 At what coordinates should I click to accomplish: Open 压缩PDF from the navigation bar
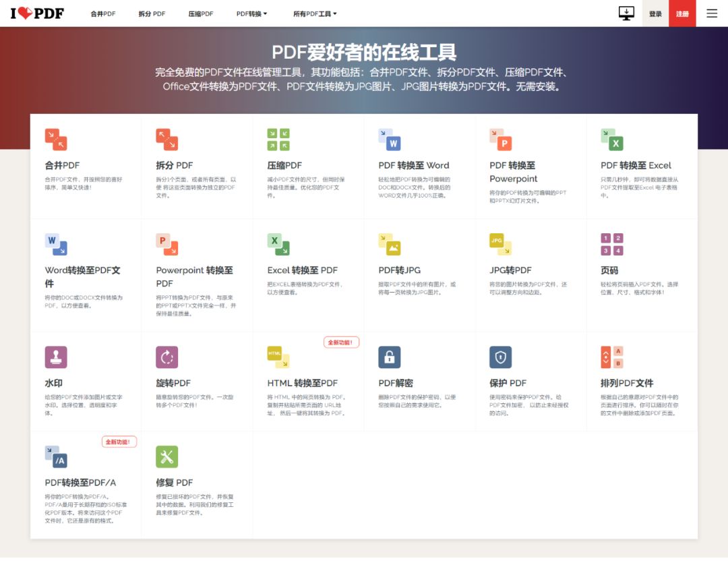[201, 13]
